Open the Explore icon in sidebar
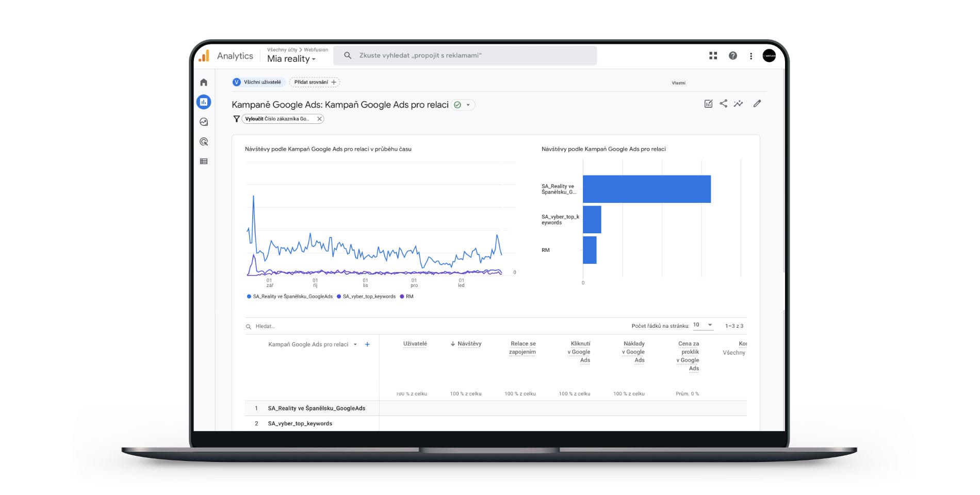 pyautogui.click(x=204, y=122)
